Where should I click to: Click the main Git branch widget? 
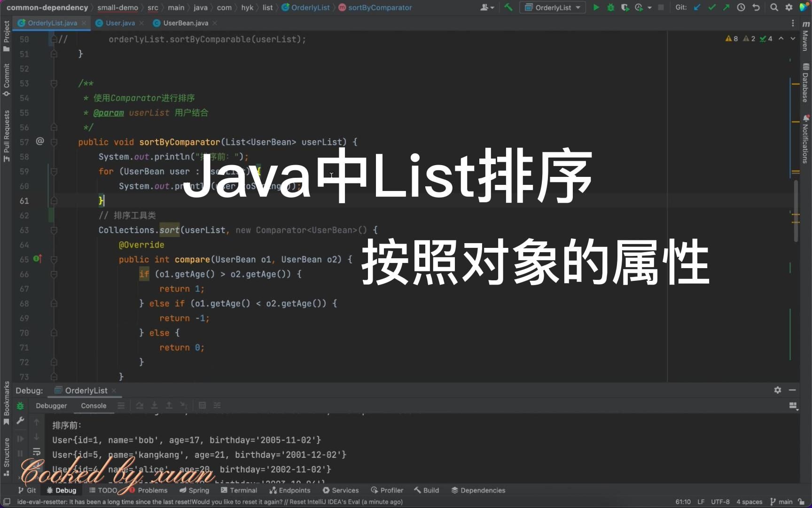click(781, 501)
